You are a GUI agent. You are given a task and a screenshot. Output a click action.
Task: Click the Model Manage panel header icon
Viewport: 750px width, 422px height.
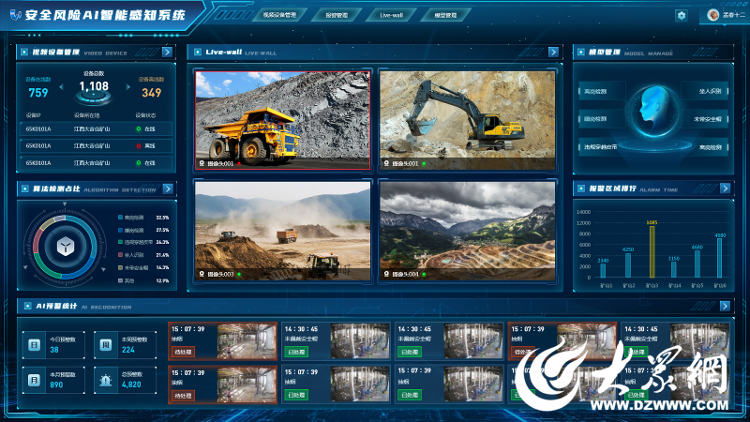[581, 52]
